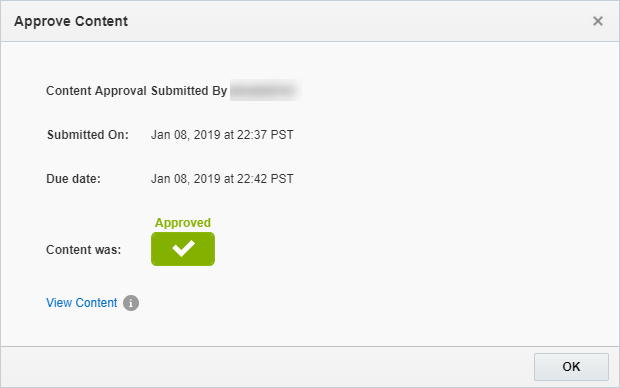Click the blurred submitter name
The width and height of the screenshot is (620, 388).
[x=265, y=90]
